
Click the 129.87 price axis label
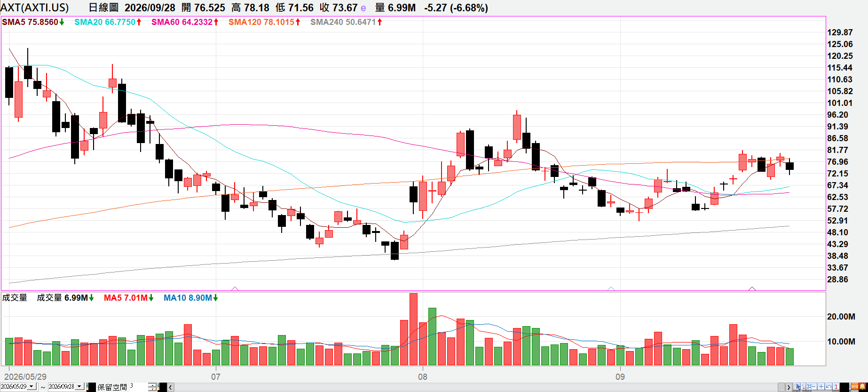tap(840, 32)
